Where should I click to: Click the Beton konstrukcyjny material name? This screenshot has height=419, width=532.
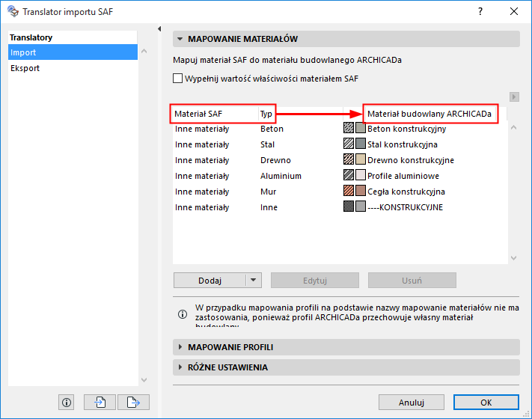coord(406,129)
